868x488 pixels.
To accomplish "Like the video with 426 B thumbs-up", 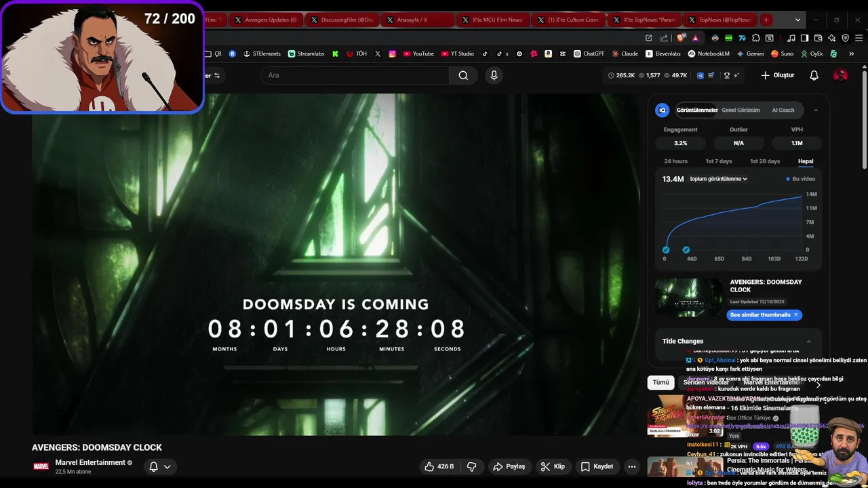I will click(439, 466).
